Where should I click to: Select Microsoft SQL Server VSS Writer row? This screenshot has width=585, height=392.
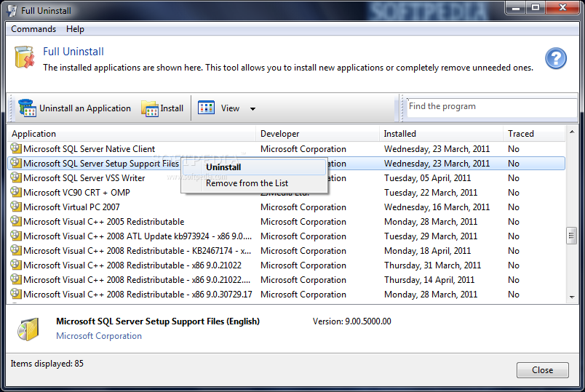click(286, 178)
